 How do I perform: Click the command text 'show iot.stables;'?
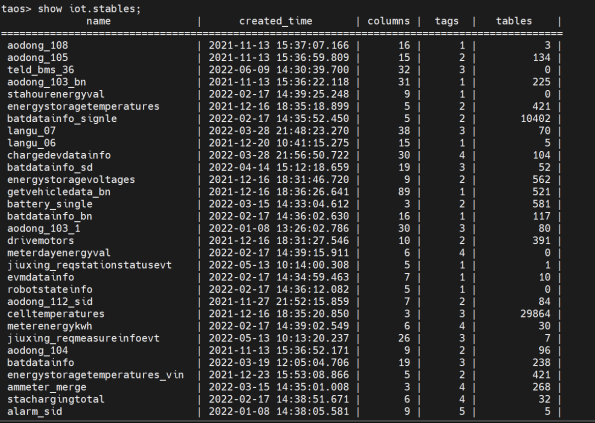(89, 9)
